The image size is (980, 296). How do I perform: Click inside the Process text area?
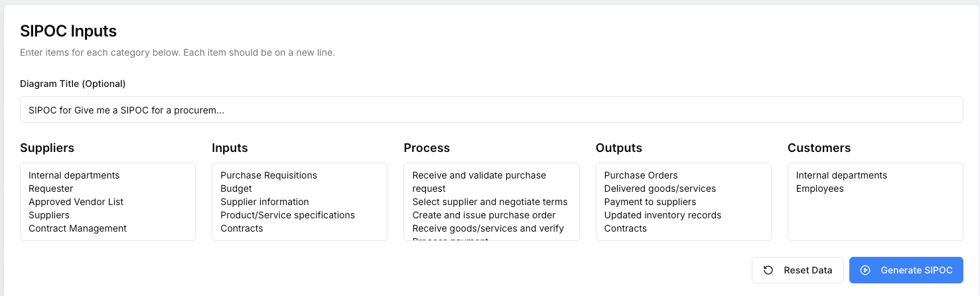click(492, 202)
